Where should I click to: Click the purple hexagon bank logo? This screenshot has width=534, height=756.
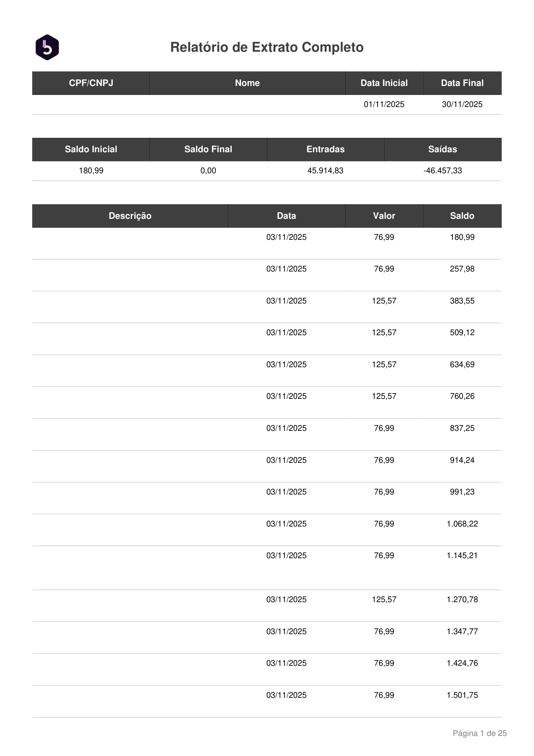(x=47, y=48)
